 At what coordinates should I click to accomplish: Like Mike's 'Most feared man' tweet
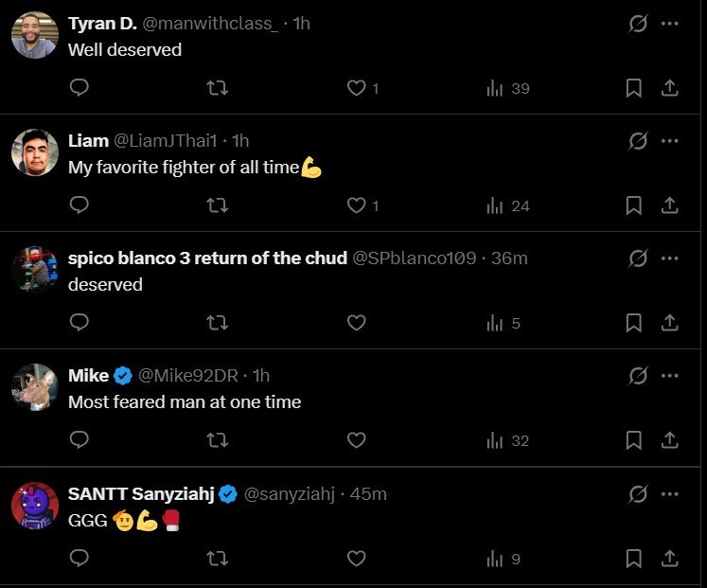point(357,440)
